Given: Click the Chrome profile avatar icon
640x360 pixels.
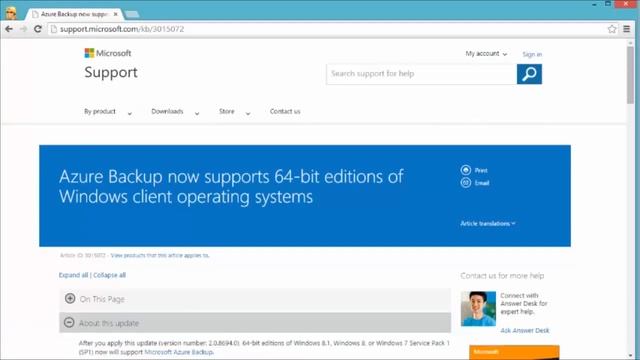Looking at the screenshot, I should [11, 13].
